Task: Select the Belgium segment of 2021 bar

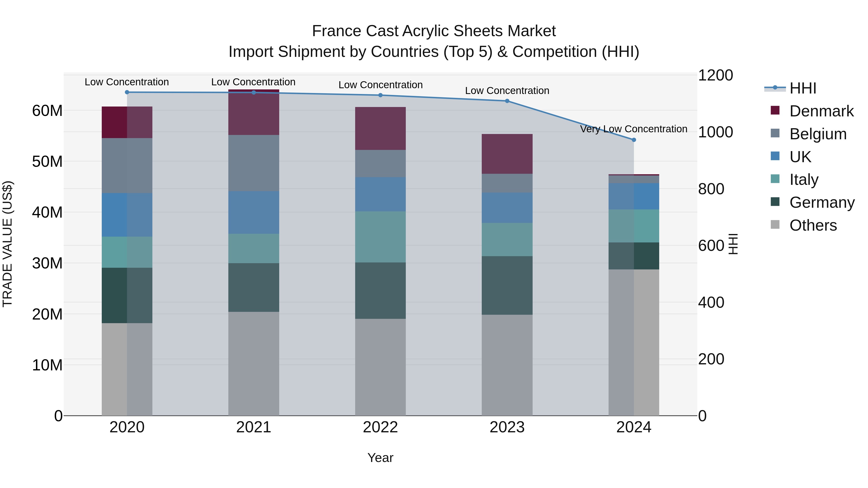Action: pos(254,163)
